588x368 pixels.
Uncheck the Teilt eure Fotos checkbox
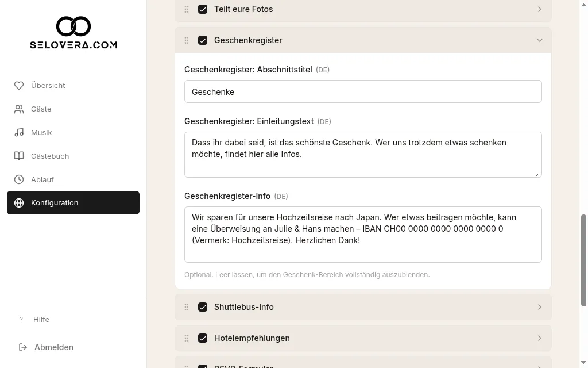pyautogui.click(x=203, y=9)
